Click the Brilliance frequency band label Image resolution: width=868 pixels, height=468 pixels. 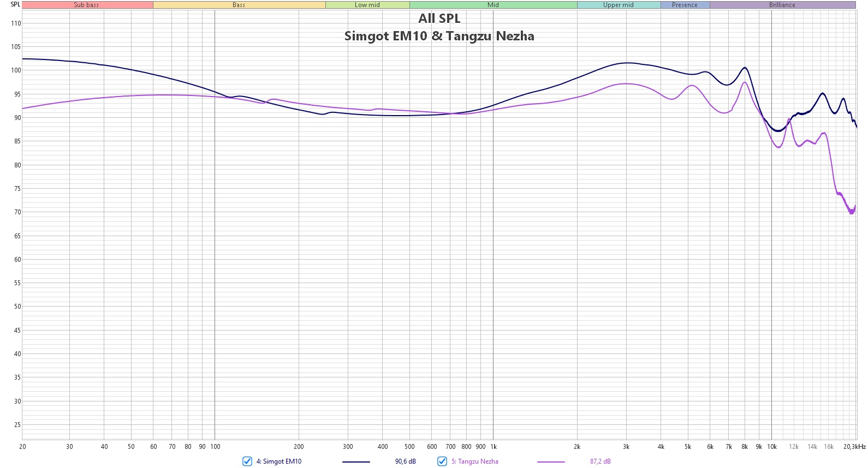(x=782, y=5)
